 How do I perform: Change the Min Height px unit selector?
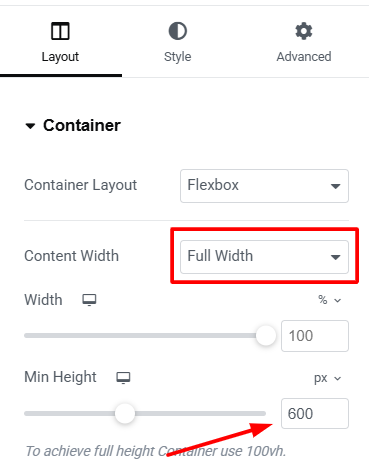click(328, 378)
